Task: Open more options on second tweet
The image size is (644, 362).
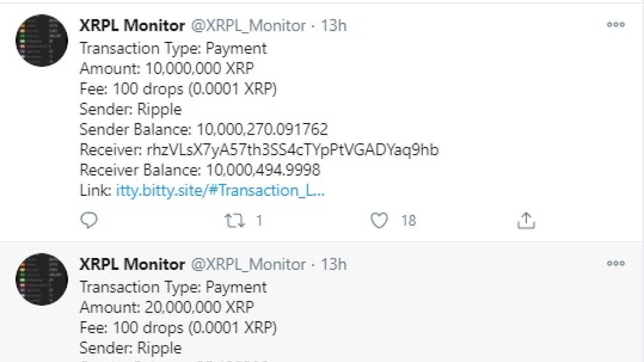Action: pos(616,263)
